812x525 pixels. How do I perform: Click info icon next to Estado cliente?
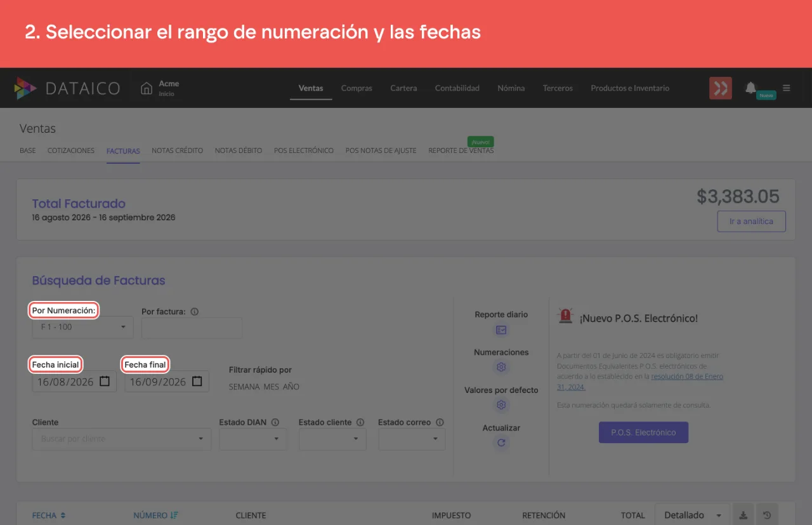pos(360,422)
